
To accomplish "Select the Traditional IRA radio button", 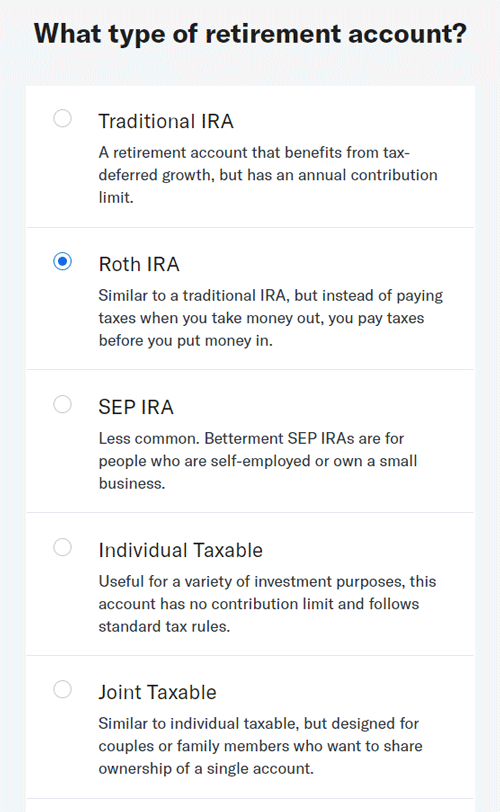I will pyautogui.click(x=63, y=119).
